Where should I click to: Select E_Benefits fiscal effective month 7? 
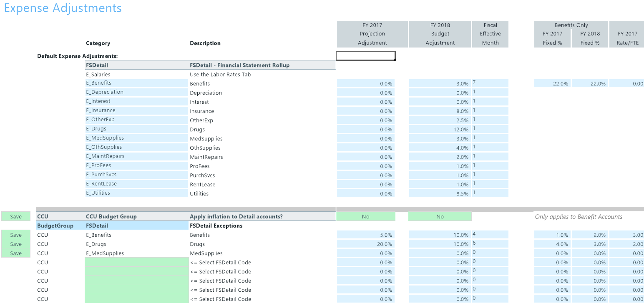pyautogui.click(x=490, y=83)
